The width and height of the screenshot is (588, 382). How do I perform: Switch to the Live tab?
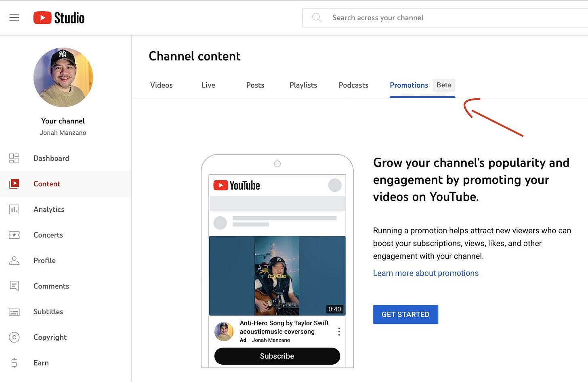click(x=208, y=85)
